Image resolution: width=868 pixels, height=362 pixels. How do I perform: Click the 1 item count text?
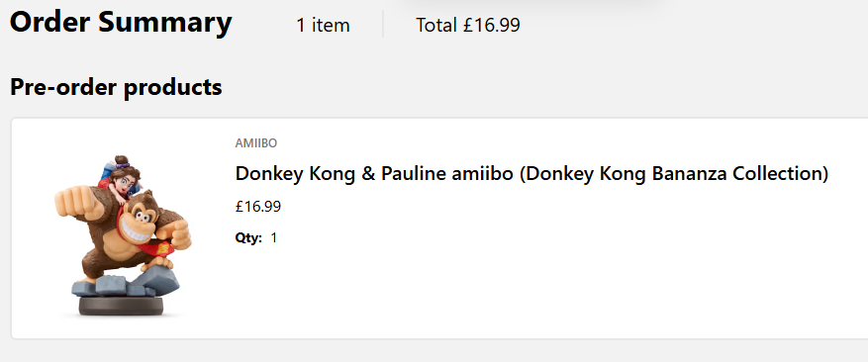click(323, 26)
